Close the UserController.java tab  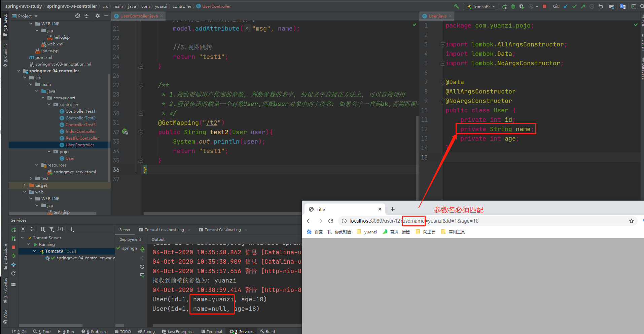pyautogui.click(x=162, y=16)
